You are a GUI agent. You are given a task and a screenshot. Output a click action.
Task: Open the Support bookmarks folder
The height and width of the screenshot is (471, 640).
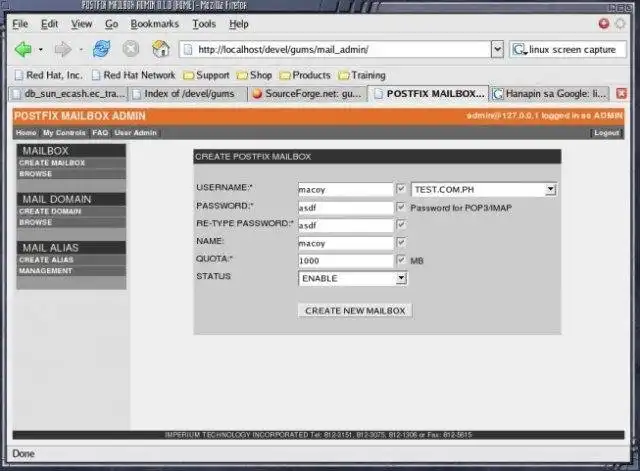pyautogui.click(x=206, y=75)
